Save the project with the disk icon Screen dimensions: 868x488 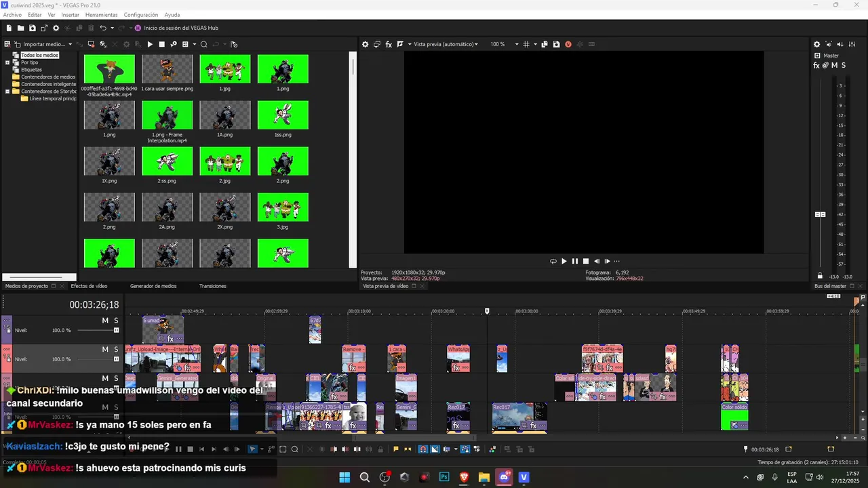tap(32, 28)
